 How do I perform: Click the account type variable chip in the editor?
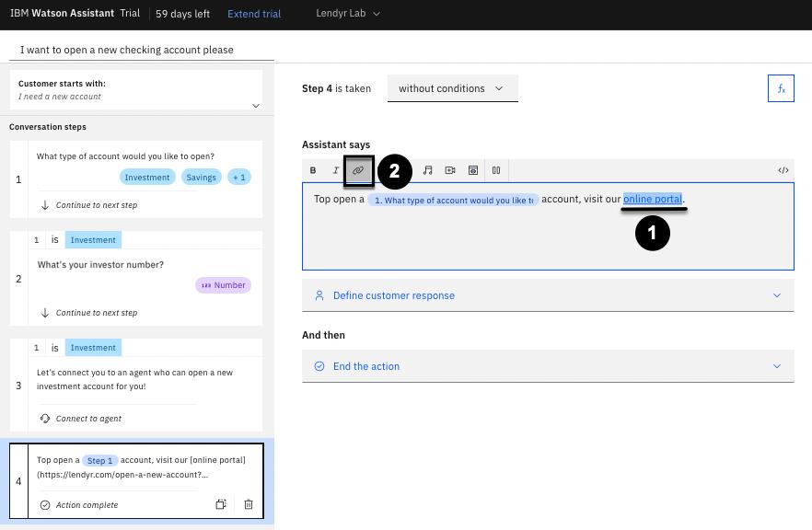[454, 200]
